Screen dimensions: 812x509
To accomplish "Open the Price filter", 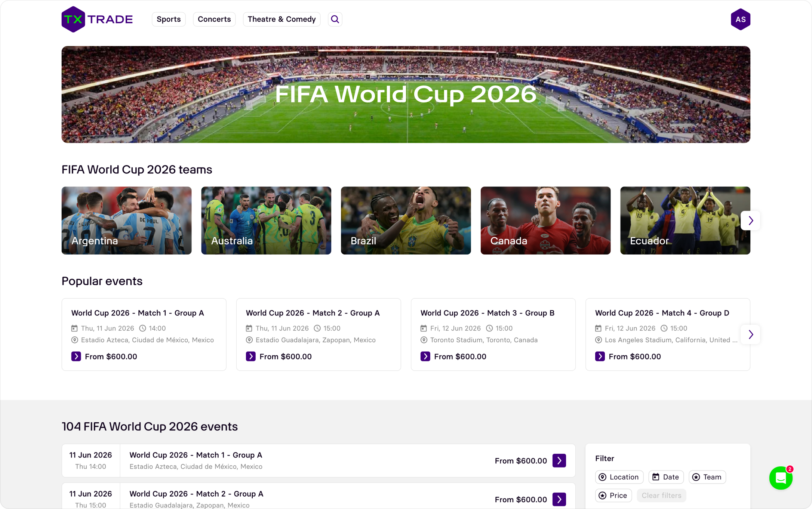I will (x=613, y=495).
